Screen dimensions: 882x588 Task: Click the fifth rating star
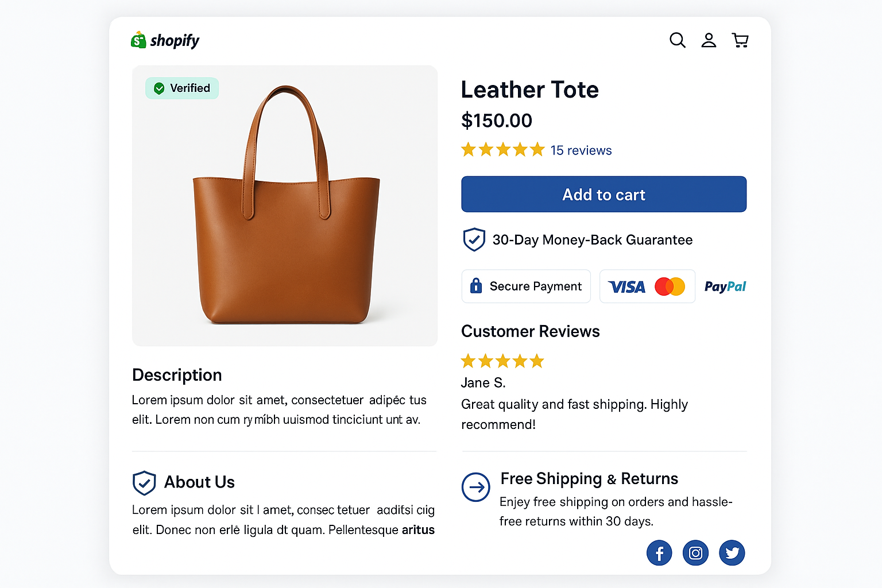(x=539, y=149)
